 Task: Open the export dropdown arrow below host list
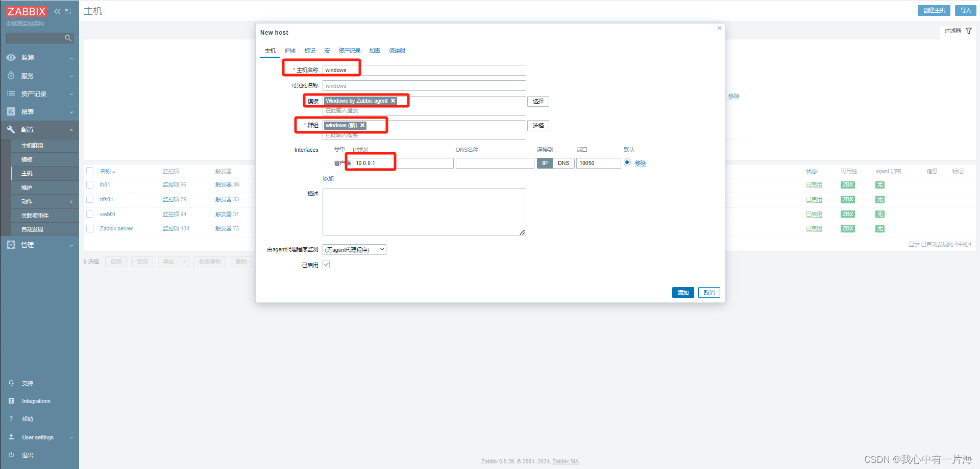(x=184, y=262)
